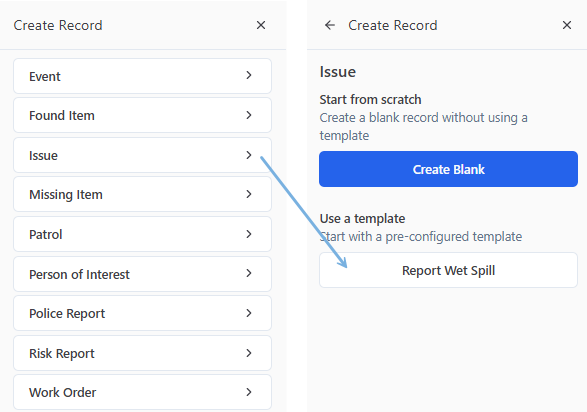Choose the Missing Item record type
Screen dimensions: 587x412
pyautogui.click(x=142, y=194)
